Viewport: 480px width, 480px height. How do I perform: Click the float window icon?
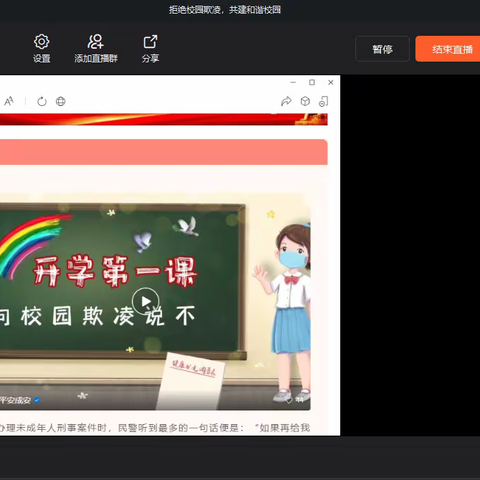coord(324,101)
